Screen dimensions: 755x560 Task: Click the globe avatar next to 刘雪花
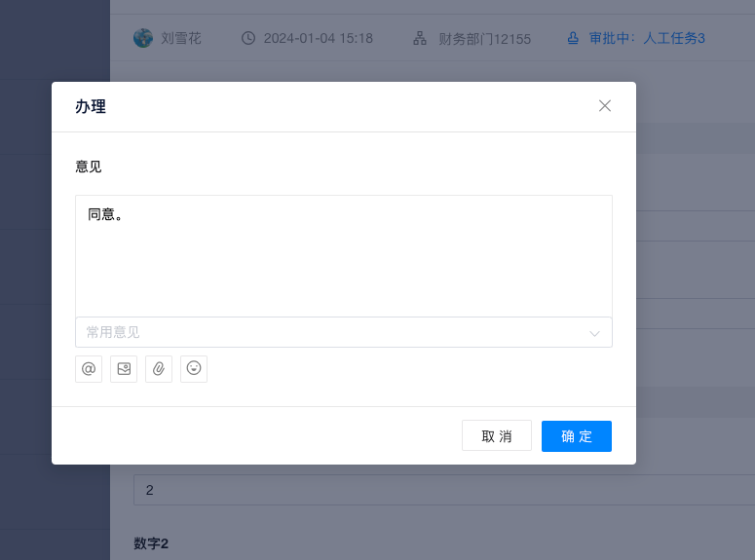click(143, 38)
